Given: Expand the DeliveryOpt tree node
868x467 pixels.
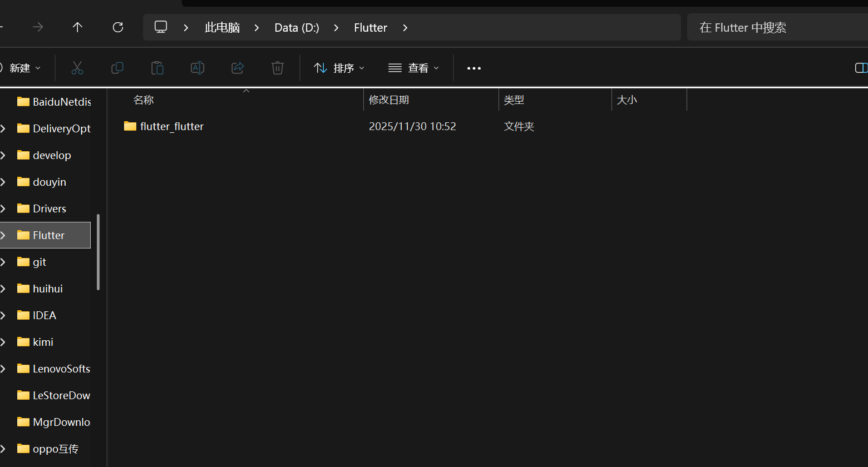Looking at the screenshot, I should (3, 128).
